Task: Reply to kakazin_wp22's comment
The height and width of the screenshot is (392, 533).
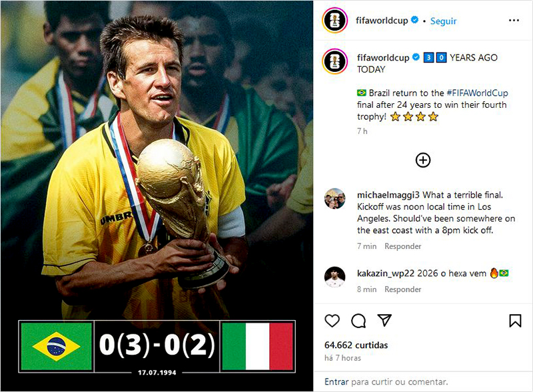Action: (402, 290)
